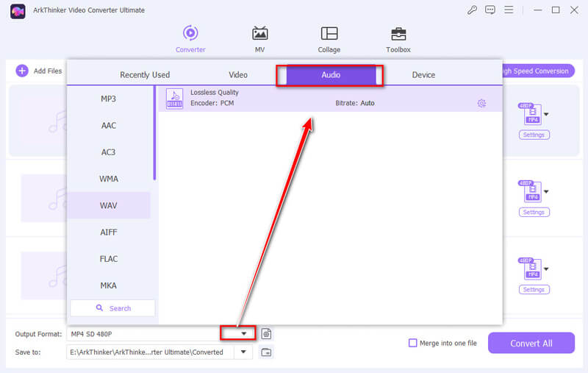Select FLAC format

coord(108,258)
